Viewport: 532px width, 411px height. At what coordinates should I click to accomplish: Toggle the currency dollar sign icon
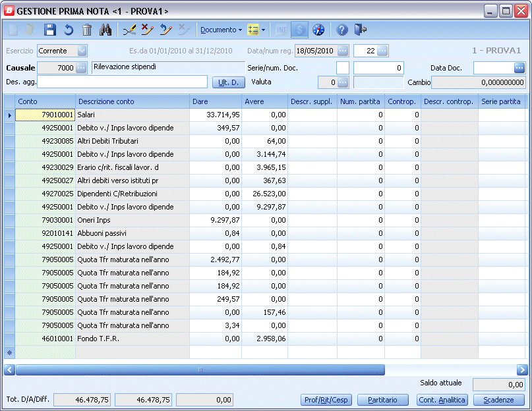(300, 30)
